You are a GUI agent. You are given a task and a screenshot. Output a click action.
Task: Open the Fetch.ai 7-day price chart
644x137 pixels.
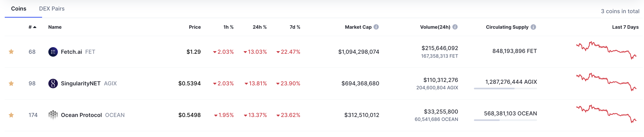coord(606,50)
